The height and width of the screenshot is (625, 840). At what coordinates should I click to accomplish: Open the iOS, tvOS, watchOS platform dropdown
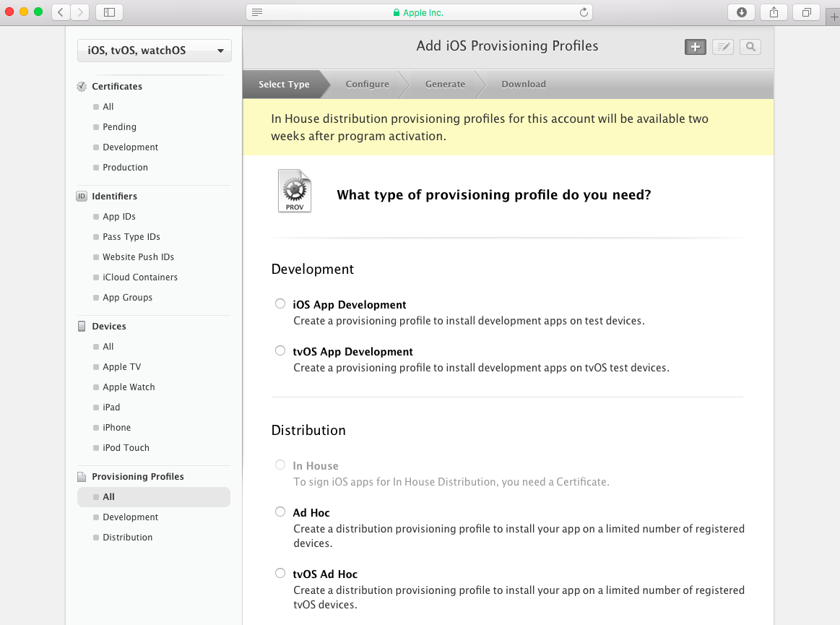click(155, 51)
